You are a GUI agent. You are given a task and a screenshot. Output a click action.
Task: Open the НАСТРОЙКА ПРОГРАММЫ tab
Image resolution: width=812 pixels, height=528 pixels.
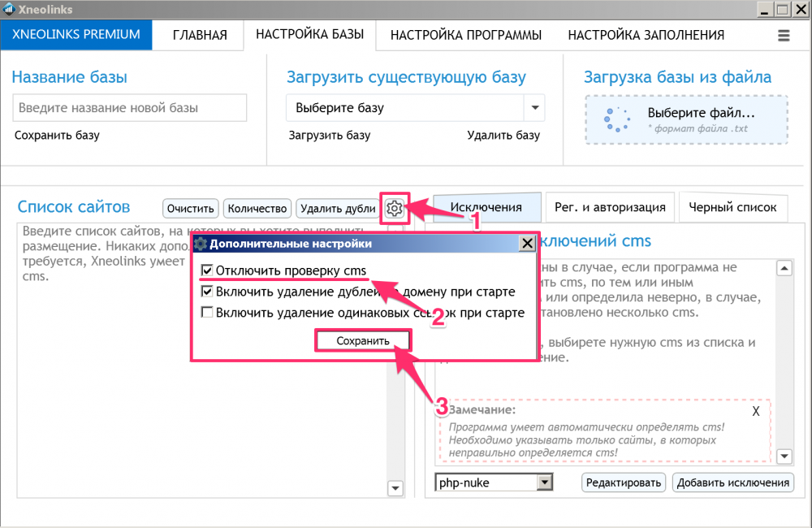[466, 35]
